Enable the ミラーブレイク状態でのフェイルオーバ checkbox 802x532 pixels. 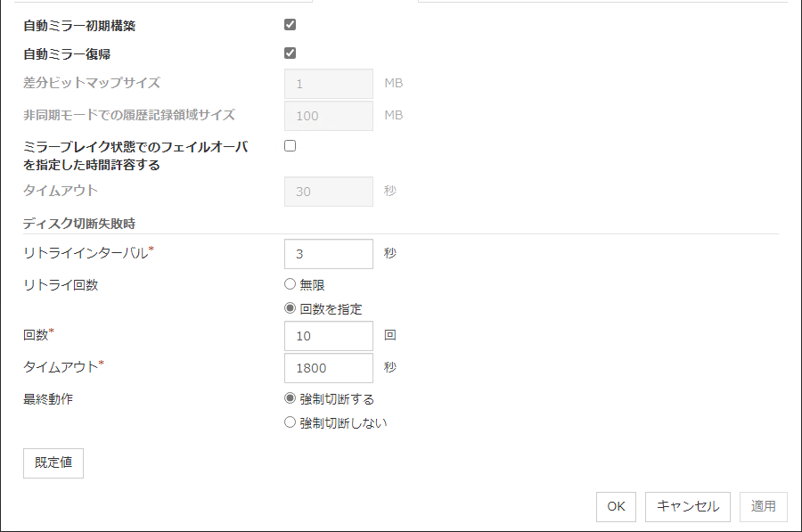pos(290,146)
